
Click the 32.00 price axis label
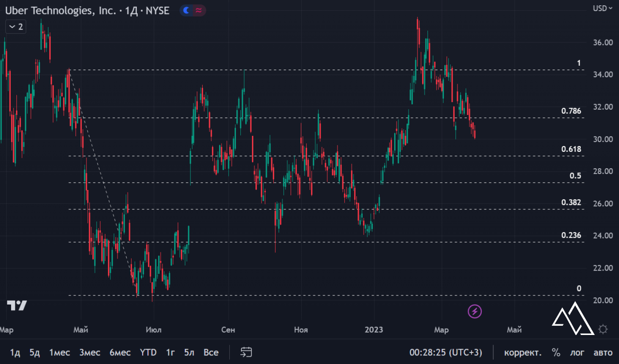pyautogui.click(x=603, y=107)
